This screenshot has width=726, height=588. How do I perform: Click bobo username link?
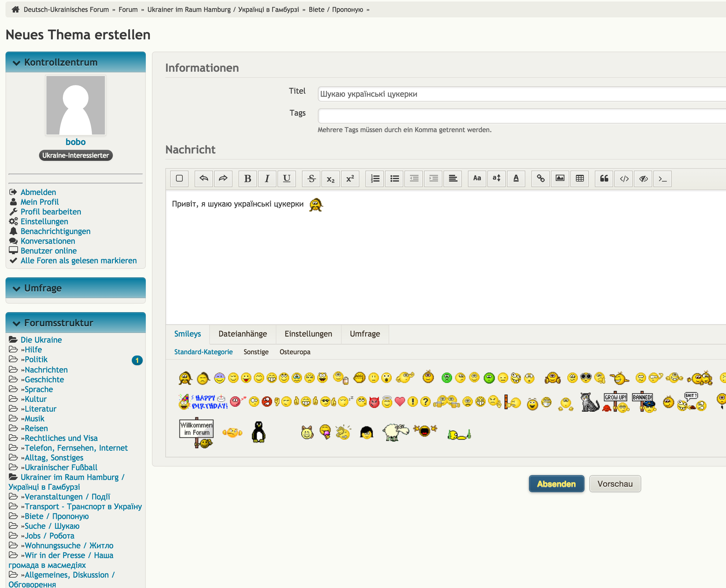point(76,142)
